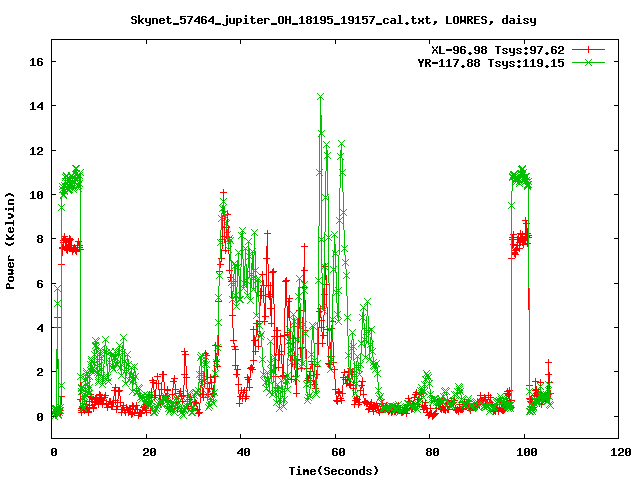Click the y-axis tick label 4
The height and width of the screenshot is (480, 640).
coord(40,328)
